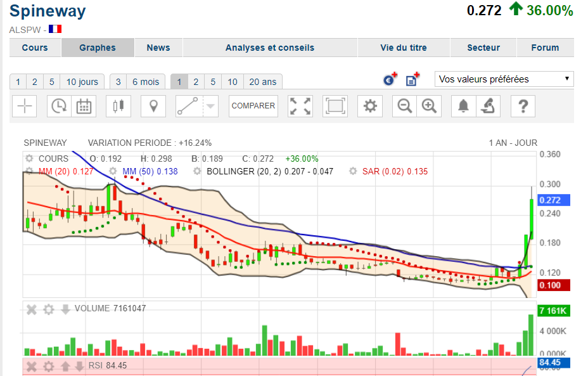
Task: Zoom out of the chart
Action: point(404,106)
